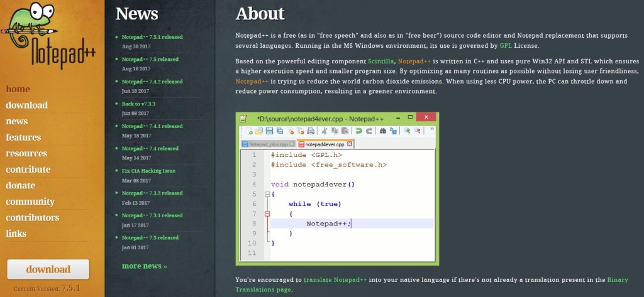Viewport: 644px width, 297px height.
Task: Click the New file icon in Notepad++ toolbar
Action: click(249, 131)
